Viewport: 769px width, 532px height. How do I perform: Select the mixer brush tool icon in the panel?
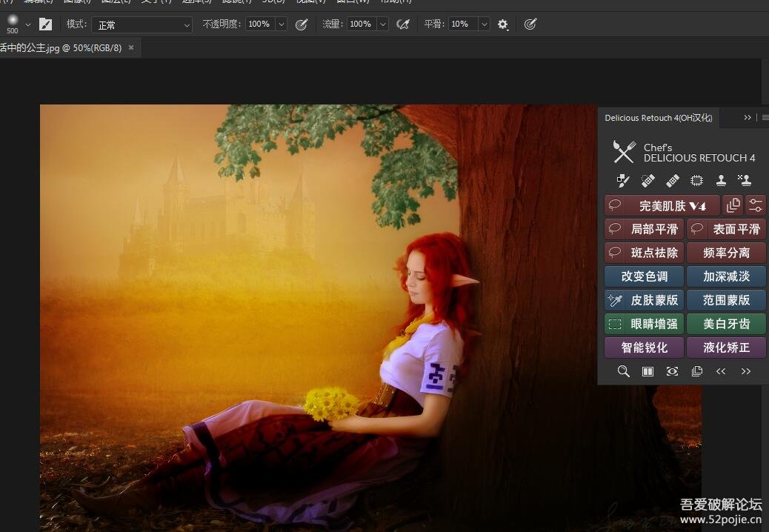[x=623, y=181]
